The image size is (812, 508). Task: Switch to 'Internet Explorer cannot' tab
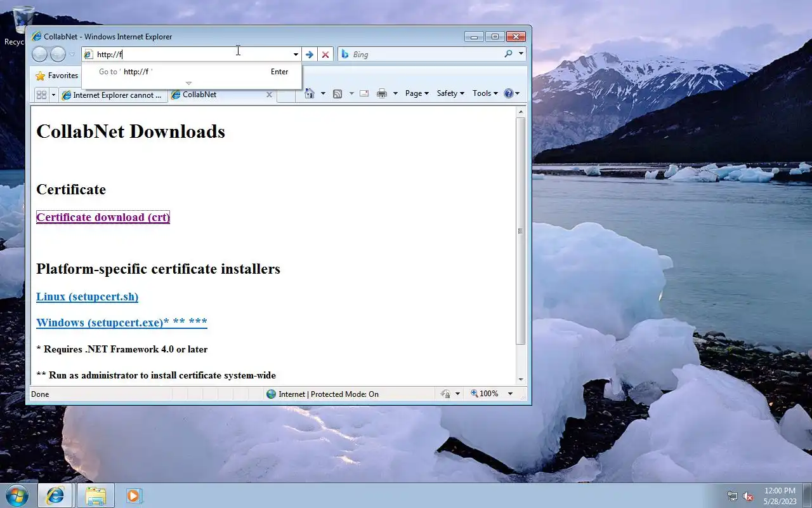click(113, 95)
